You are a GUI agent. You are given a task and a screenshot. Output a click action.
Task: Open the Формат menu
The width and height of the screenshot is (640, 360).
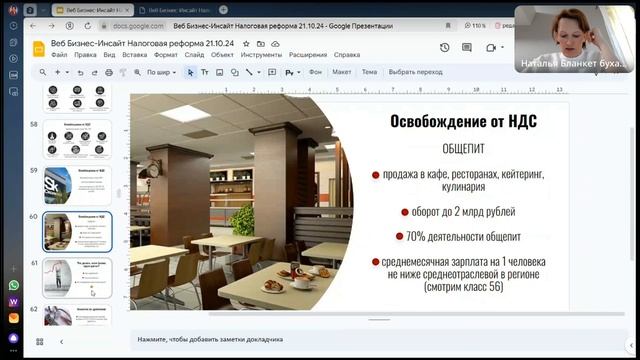click(x=166, y=55)
